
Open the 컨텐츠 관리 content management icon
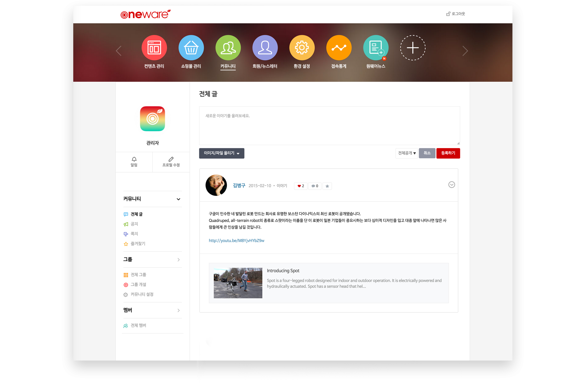154,48
